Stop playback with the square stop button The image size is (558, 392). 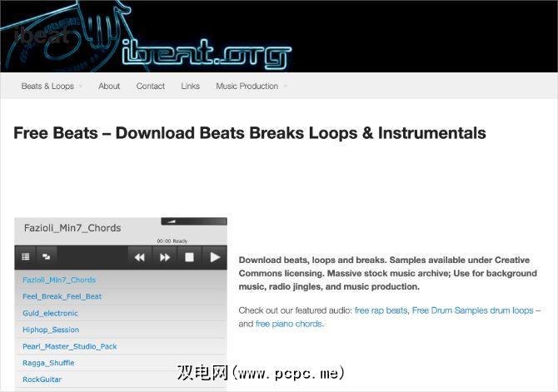coord(189,257)
